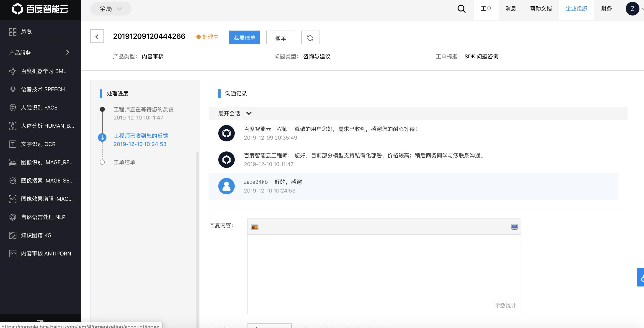This screenshot has width=644, height=328.
Task: Open 总览 overview from sidebar
Action: 26,32
